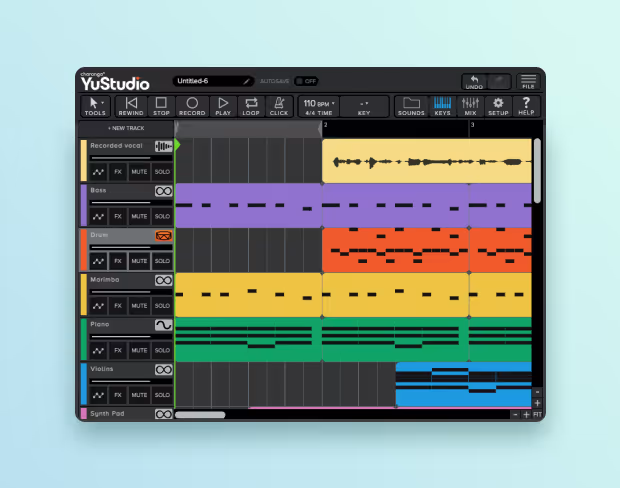Click the vertical track scrollbar

tap(537, 170)
